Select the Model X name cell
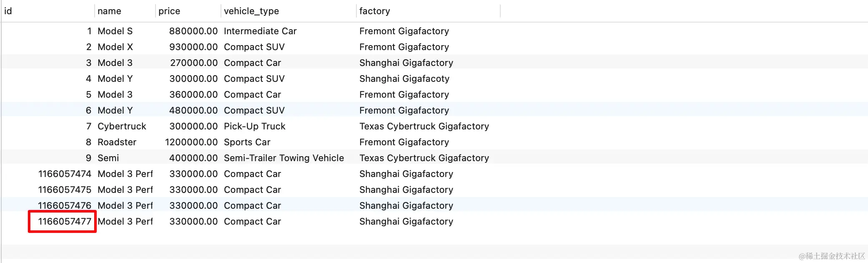868x263 pixels. pyautogui.click(x=115, y=47)
